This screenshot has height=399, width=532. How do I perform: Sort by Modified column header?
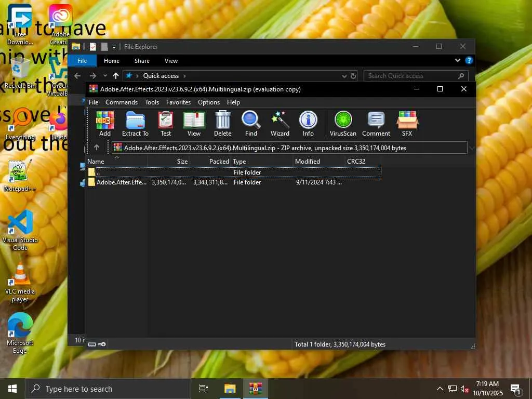click(x=318, y=162)
